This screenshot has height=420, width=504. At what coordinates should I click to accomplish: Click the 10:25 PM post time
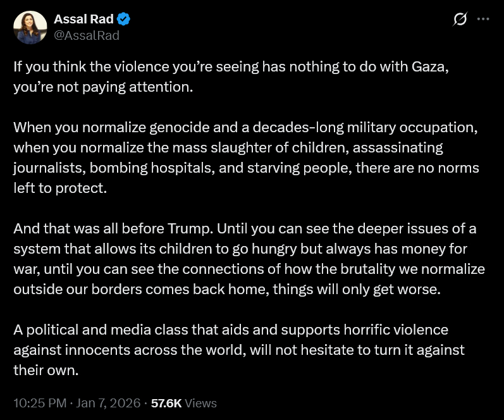click(x=39, y=403)
